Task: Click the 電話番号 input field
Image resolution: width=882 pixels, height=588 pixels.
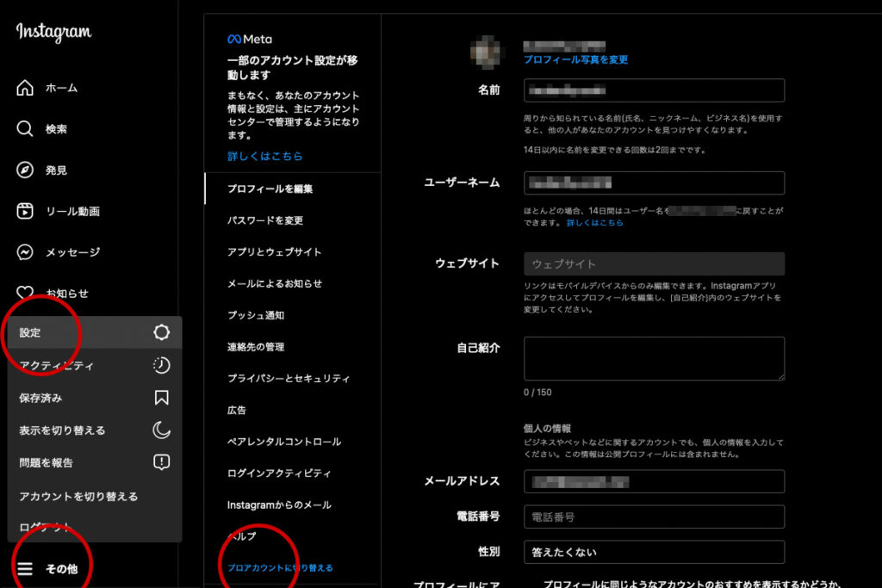Action: (x=654, y=517)
